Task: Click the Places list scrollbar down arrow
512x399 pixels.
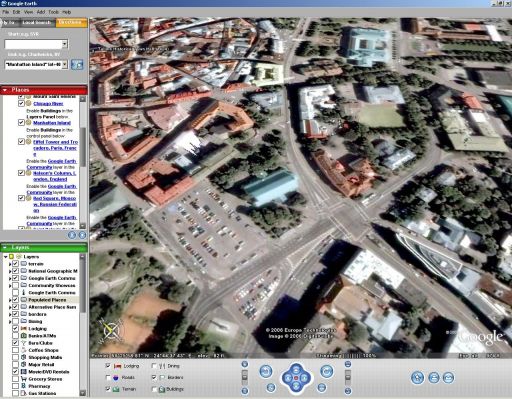Action: click(x=83, y=226)
